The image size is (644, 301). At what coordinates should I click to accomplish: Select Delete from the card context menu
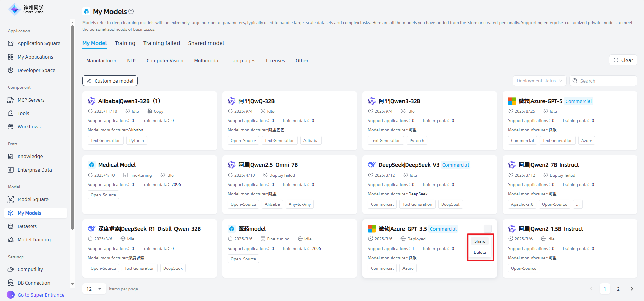pos(480,252)
